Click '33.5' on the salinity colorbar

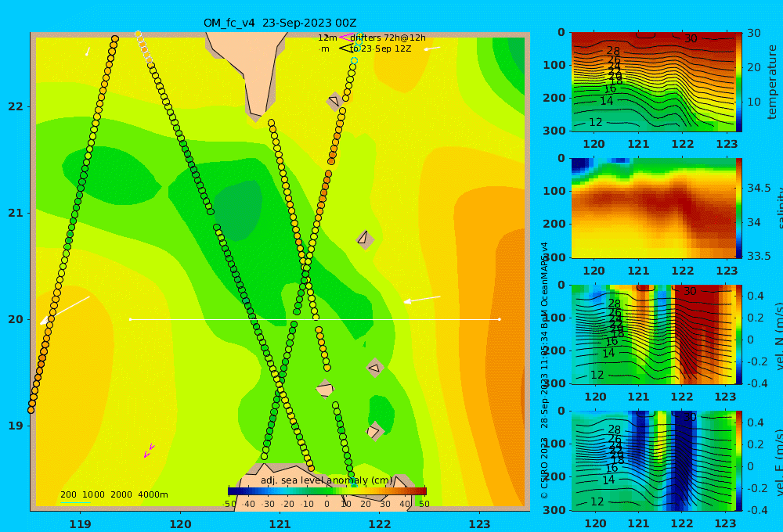[x=759, y=256]
